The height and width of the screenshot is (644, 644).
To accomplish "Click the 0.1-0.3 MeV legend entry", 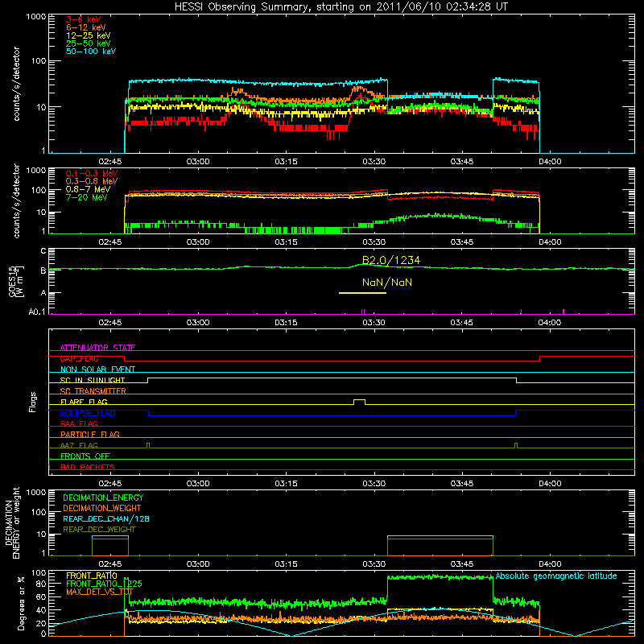I will pyautogui.click(x=92, y=173).
